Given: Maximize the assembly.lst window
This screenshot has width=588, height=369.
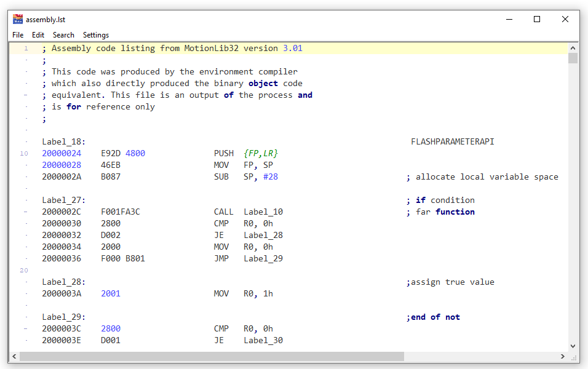Looking at the screenshot, I should coord(536,19).
